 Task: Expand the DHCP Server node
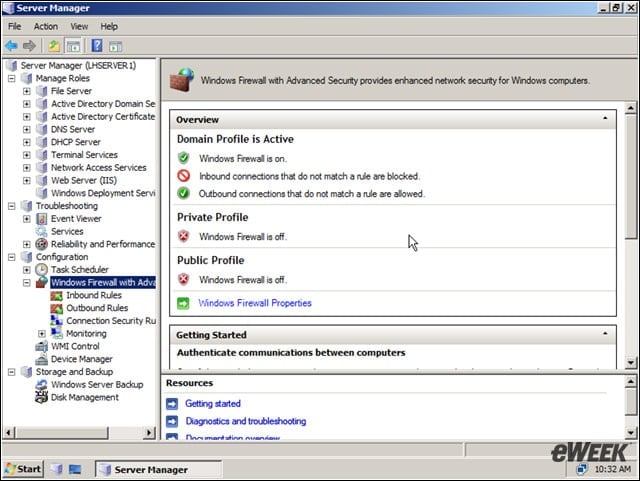[27, 142]
